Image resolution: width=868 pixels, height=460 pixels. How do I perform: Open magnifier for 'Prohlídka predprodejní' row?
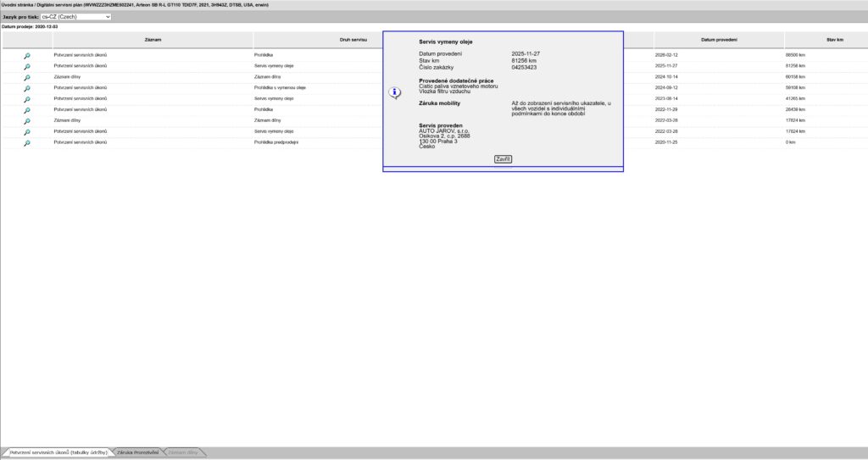[x=27, y=143]
